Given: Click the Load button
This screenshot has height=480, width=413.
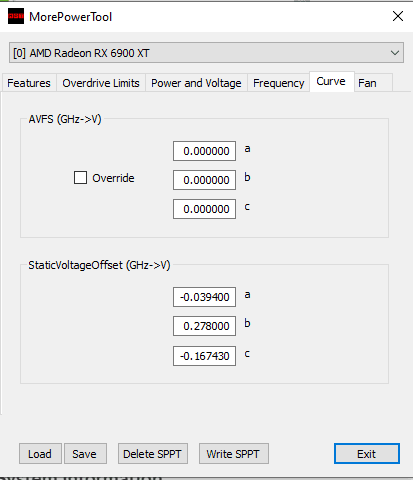Looking at the screenshot, I should (x=40, y=454).
